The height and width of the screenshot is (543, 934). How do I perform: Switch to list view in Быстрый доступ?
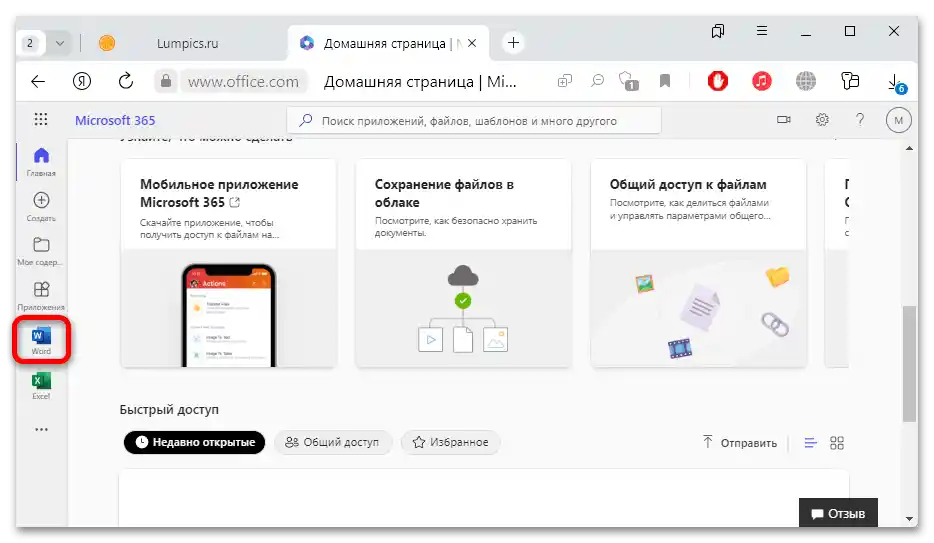pos(811,442)
